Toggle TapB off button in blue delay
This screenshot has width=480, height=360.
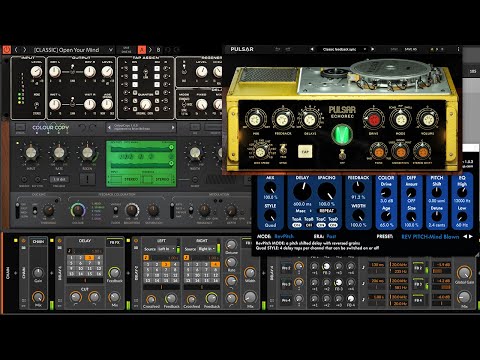(309, 225)
